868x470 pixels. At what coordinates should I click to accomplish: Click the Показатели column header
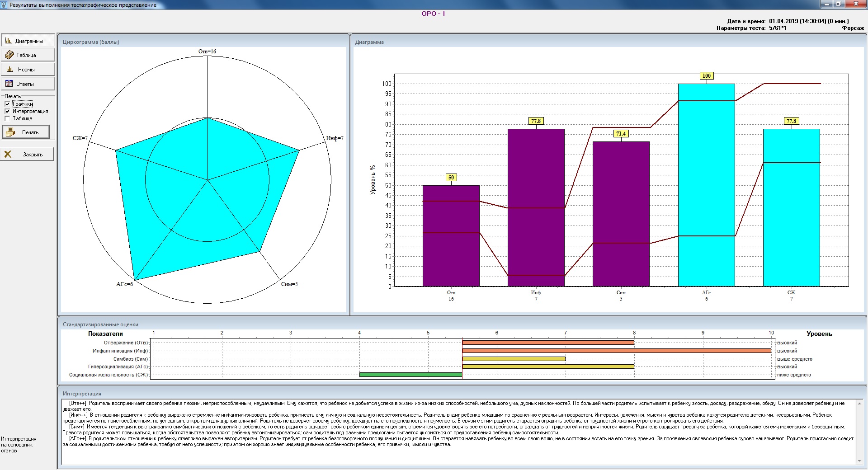point(105,334)
